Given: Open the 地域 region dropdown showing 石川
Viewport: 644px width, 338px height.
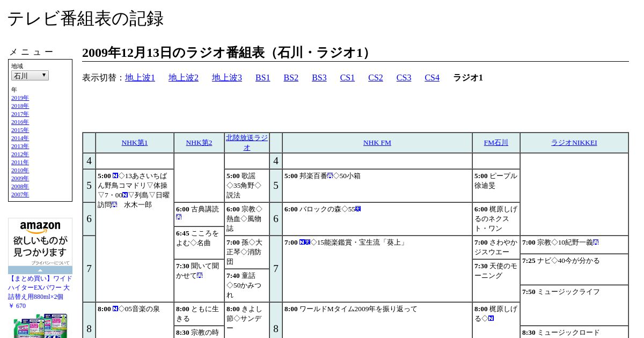Looking at the screenshot, I should tap(30, 76).
